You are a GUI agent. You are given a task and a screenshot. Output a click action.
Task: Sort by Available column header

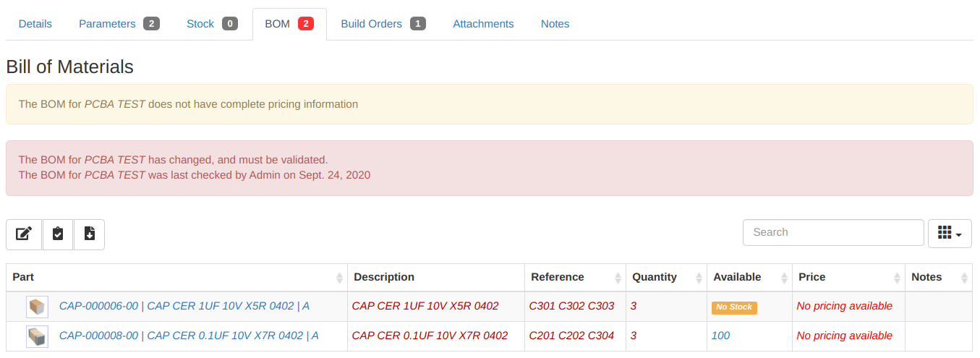click(737, 277)
